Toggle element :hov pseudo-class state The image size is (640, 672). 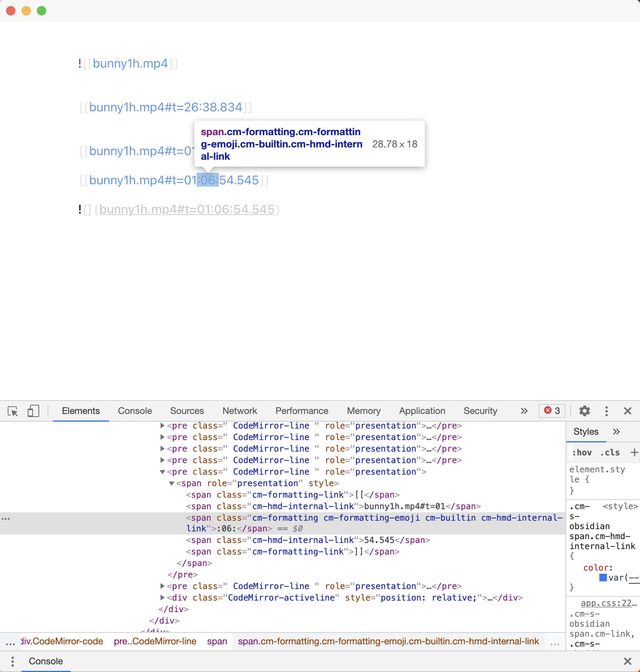pyautogui.click(x=582, y=452)
